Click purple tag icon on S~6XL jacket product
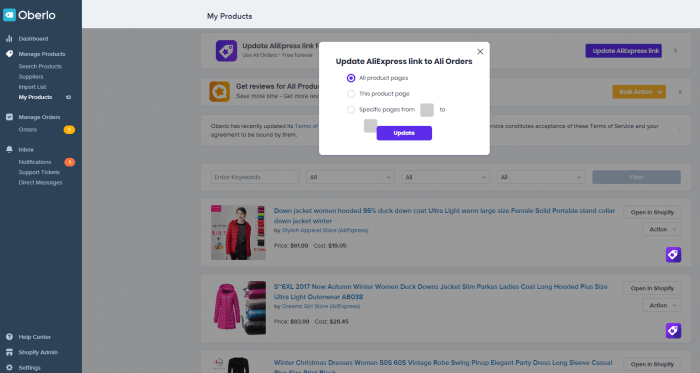 pyautogui.click(x=673, y=331)
